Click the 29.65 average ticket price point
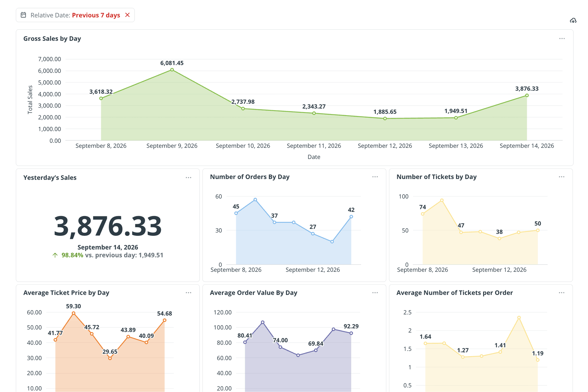This screenshot has height=392, width=588. pos(110,358)
